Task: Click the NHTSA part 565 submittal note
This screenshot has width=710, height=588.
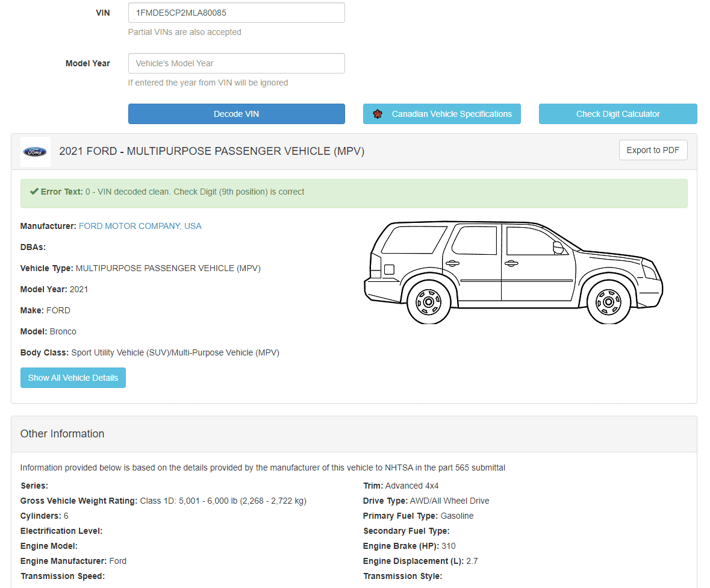Action: [263, 468]
